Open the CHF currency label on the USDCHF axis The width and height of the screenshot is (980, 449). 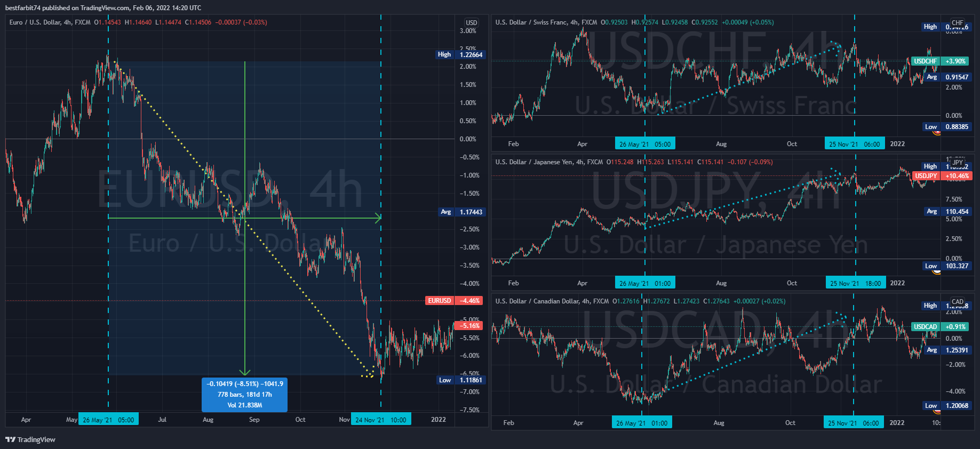pyautogui.click(x=958, y=23)
